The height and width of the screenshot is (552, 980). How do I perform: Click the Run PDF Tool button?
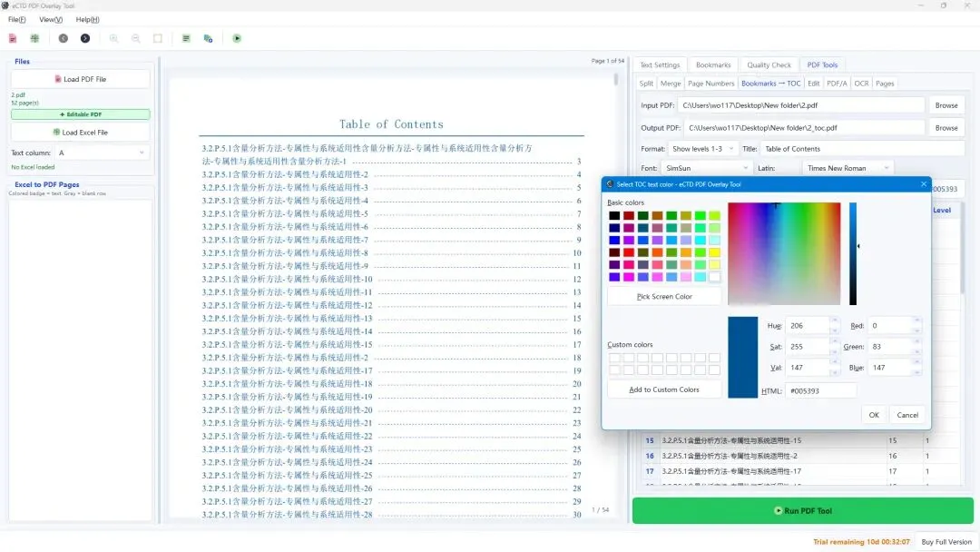802,511
